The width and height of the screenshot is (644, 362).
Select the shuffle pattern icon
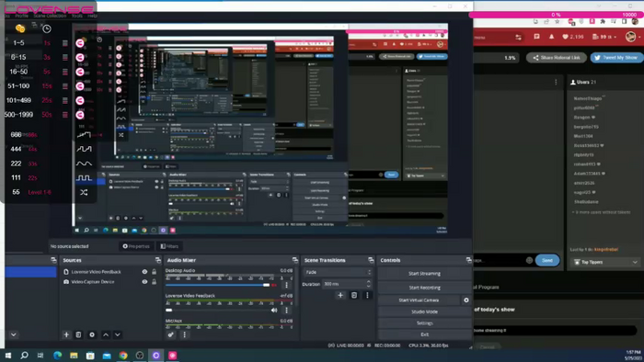coord(84,192)
